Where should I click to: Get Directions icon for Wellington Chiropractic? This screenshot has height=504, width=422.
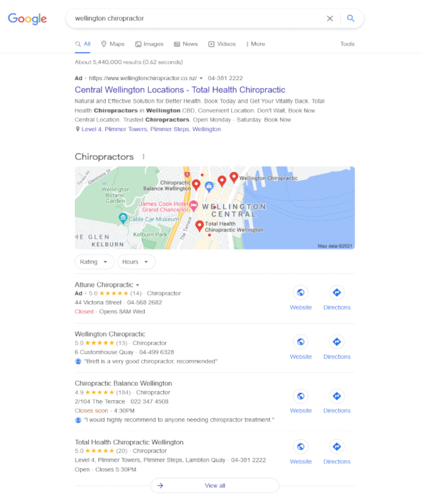pos(337,341)
